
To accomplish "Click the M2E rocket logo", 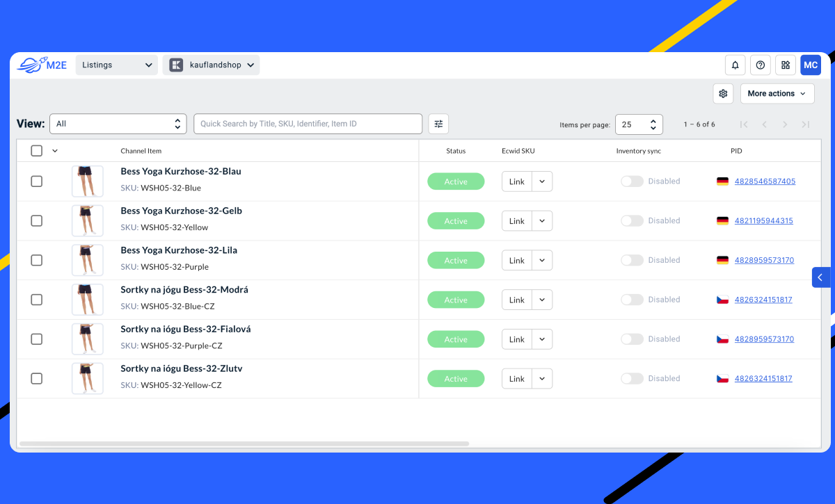I will [42, 65].
